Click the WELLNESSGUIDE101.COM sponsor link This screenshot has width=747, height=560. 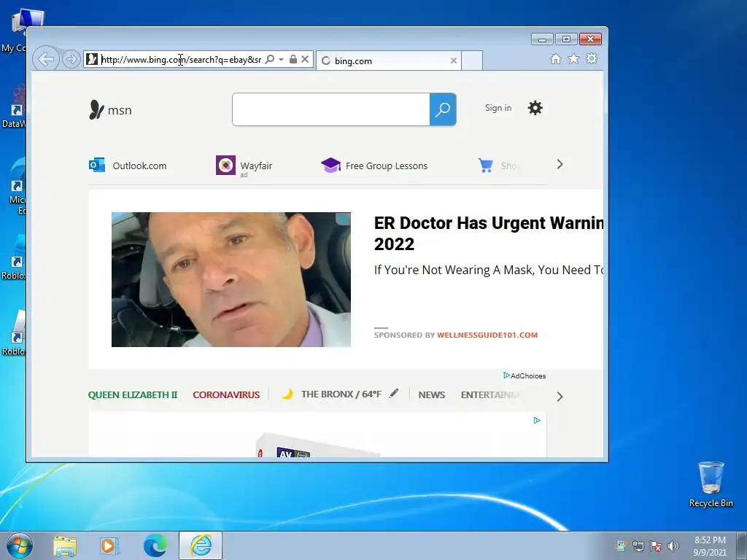coord(487,335)
